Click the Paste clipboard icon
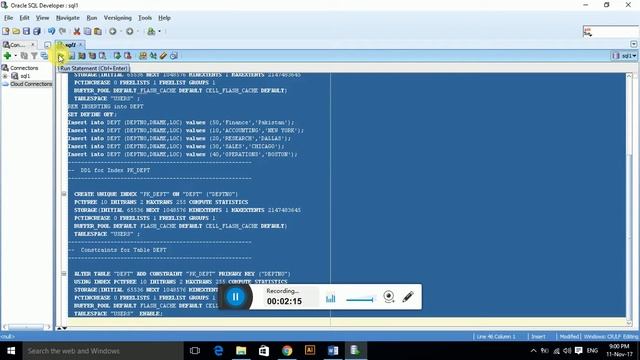640x360 pixels. [x=98, y=31]
